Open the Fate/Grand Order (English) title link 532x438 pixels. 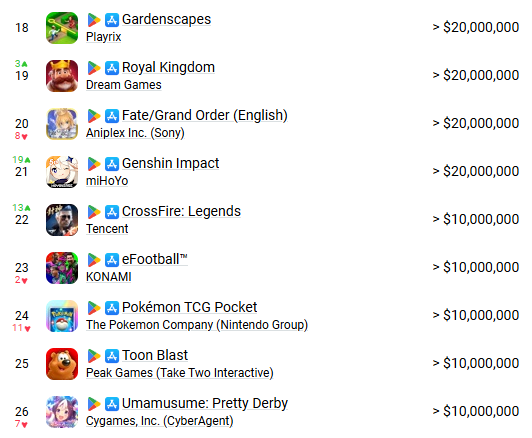click(205, 115)
